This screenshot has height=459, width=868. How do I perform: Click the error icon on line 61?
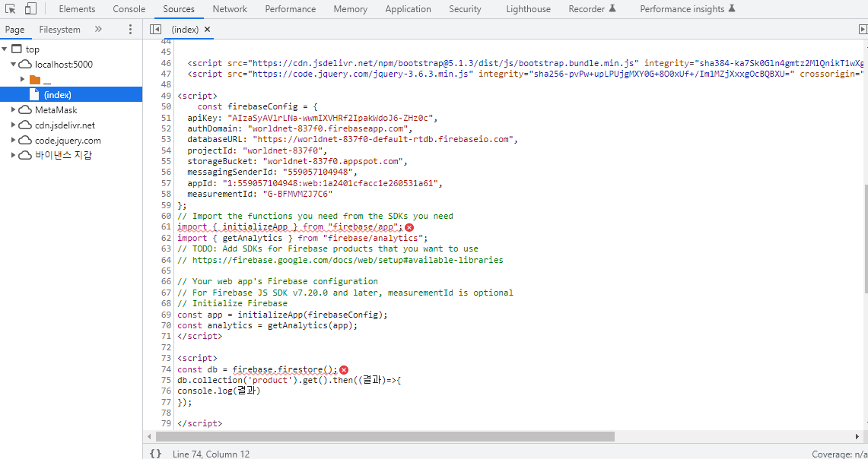[x=409, y=227]
